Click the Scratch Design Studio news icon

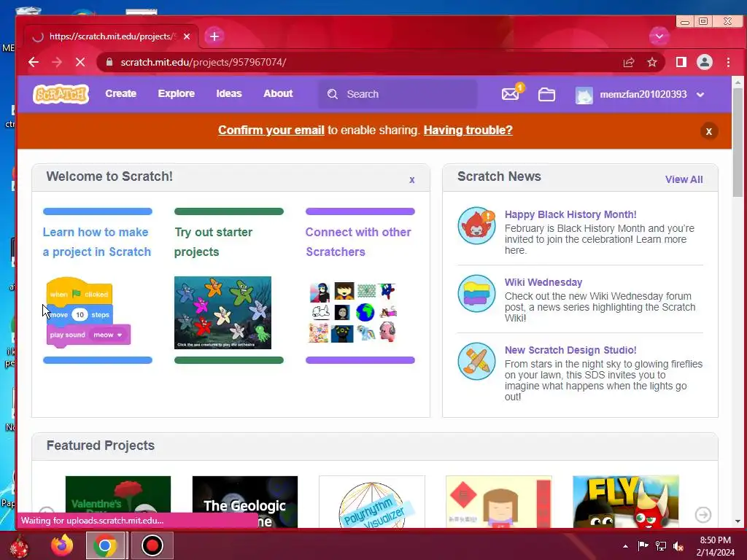tap(476, 361)
